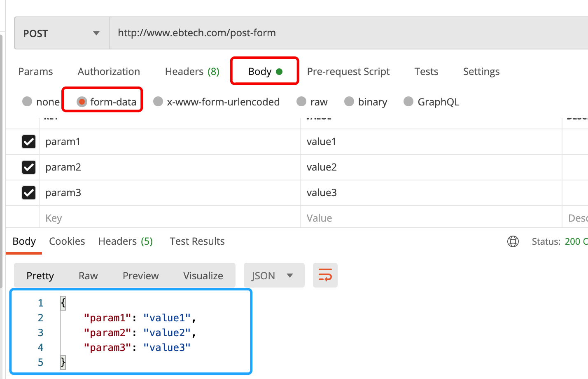This screenshot has height=379, width=588.
Task: Click line number 5 in response gutter
Action: click(40, 362)
